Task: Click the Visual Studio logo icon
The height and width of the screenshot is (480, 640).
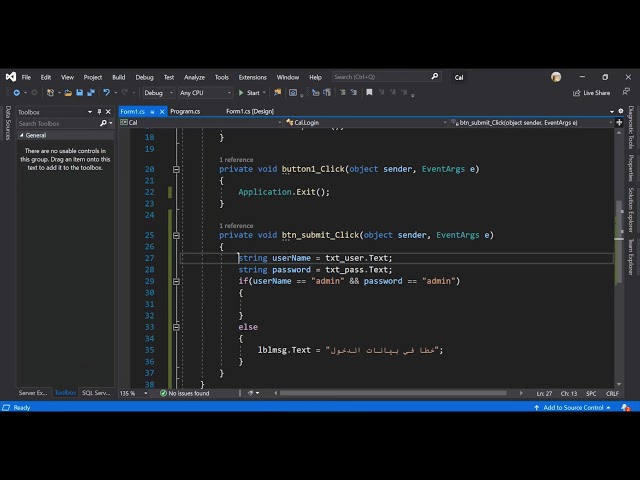Action: (10, 77)
